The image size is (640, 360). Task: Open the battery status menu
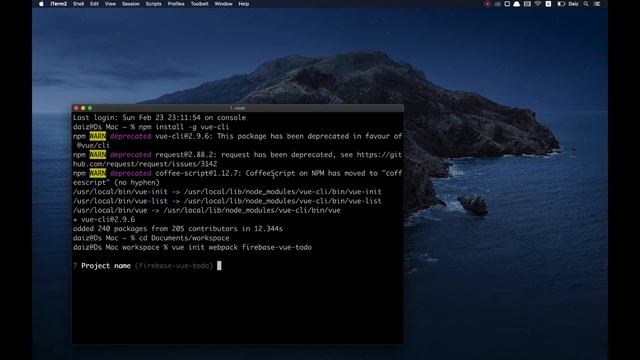point(561,4)
